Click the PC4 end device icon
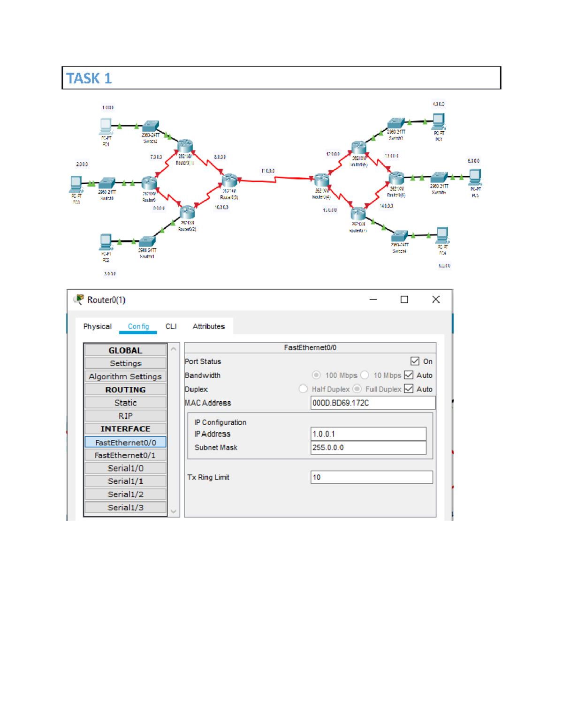563x728 pixels. pyautogui.click(x=442, y=236)
